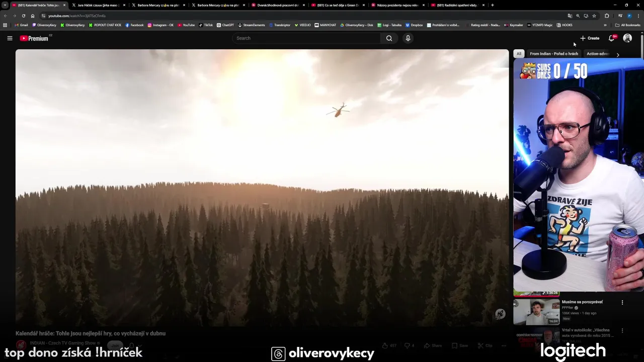Share the video
644x362 pixels.
coord(433,345)
